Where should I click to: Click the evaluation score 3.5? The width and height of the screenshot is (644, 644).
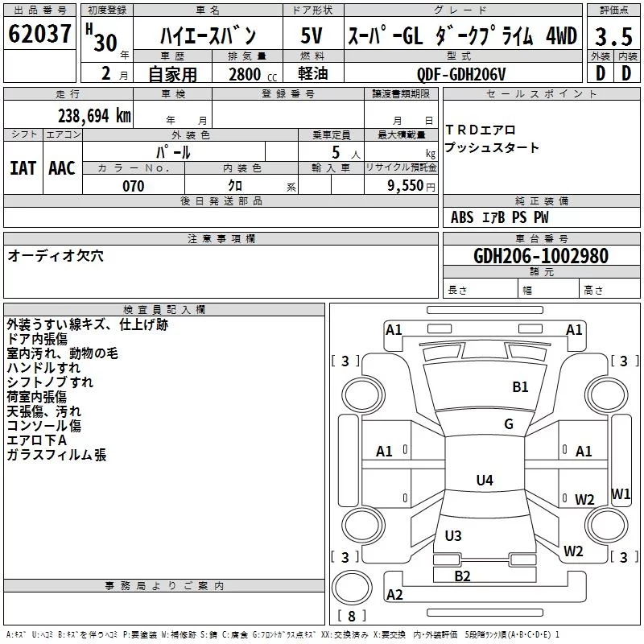(613, 36)
